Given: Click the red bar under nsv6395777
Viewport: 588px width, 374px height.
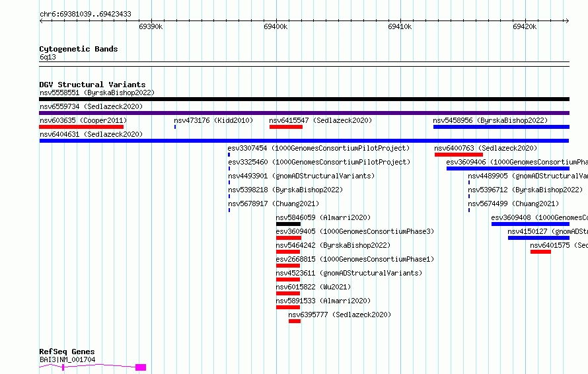Looking at the screenshot, I should point(295,321).
